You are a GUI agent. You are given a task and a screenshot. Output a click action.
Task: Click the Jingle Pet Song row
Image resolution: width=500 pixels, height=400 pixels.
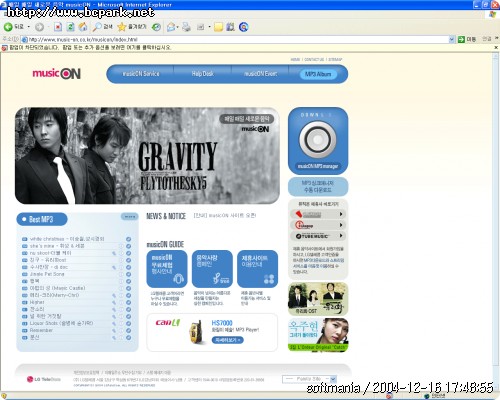pos(77,274)
